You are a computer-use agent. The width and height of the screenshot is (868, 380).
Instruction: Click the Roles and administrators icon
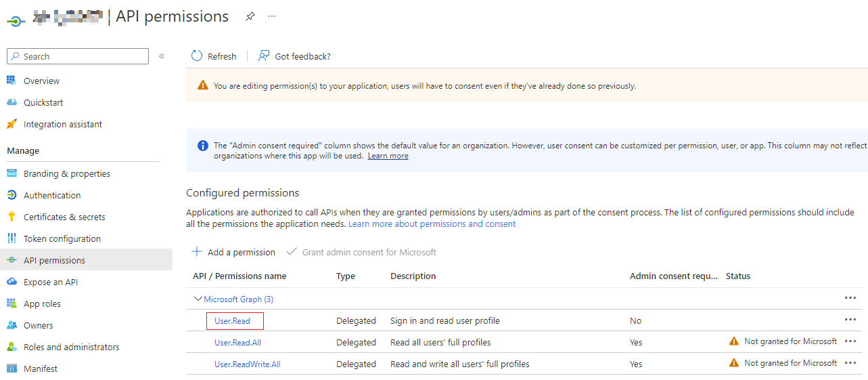[12, 347]
